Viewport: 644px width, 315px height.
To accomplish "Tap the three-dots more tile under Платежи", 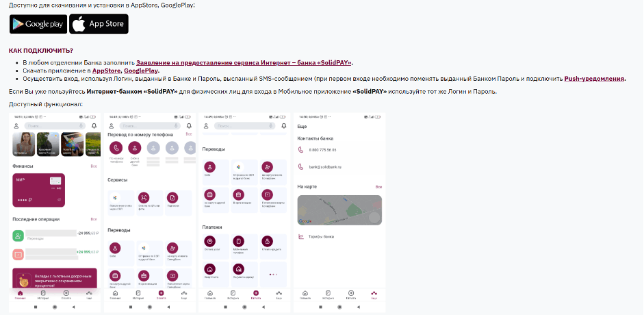I will click(273, 274).
